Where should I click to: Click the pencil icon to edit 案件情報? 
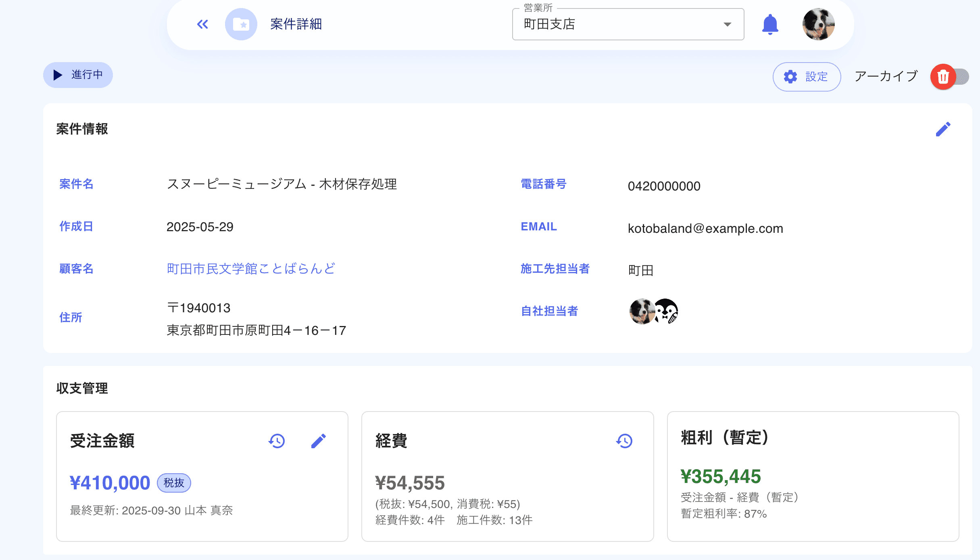click(943, 129)
